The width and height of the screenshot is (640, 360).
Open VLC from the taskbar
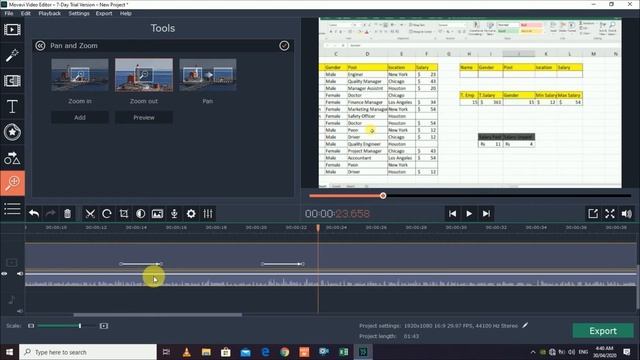187,352
